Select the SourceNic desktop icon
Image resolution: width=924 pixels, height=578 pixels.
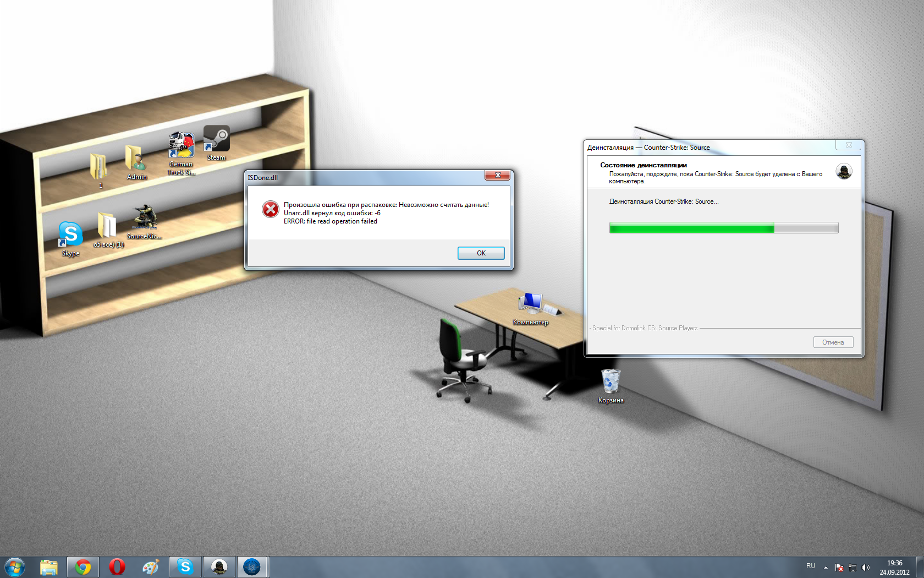[144, 222]
